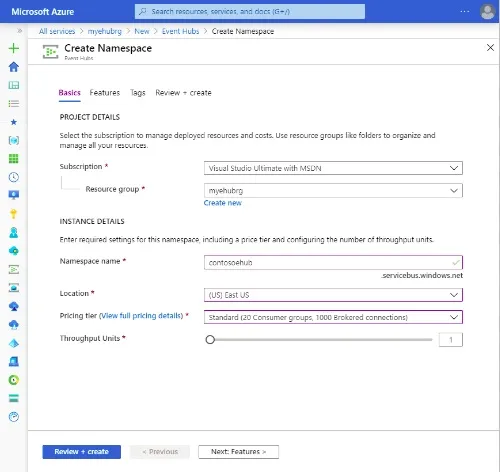Screen dimensions: 500x472
Task: Click the green plus Create a resource icon
Action: (x=14, y=48)
